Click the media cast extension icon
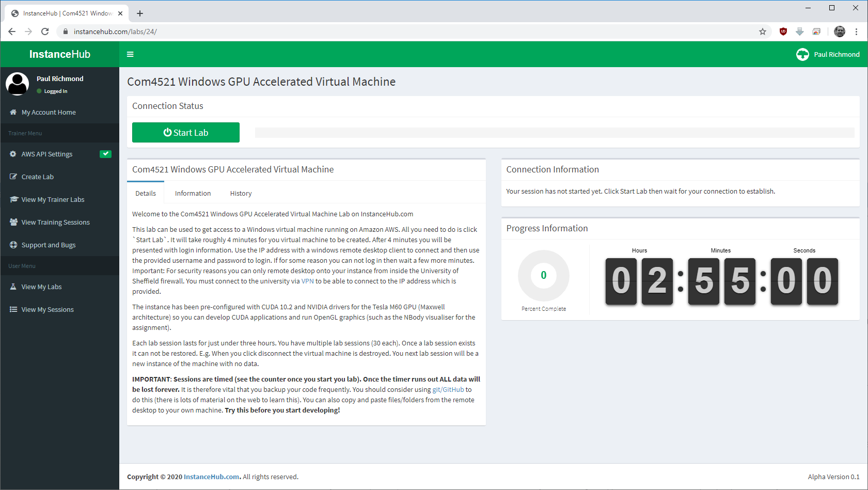This screenshot has height=490, width=868. (816, 31)
